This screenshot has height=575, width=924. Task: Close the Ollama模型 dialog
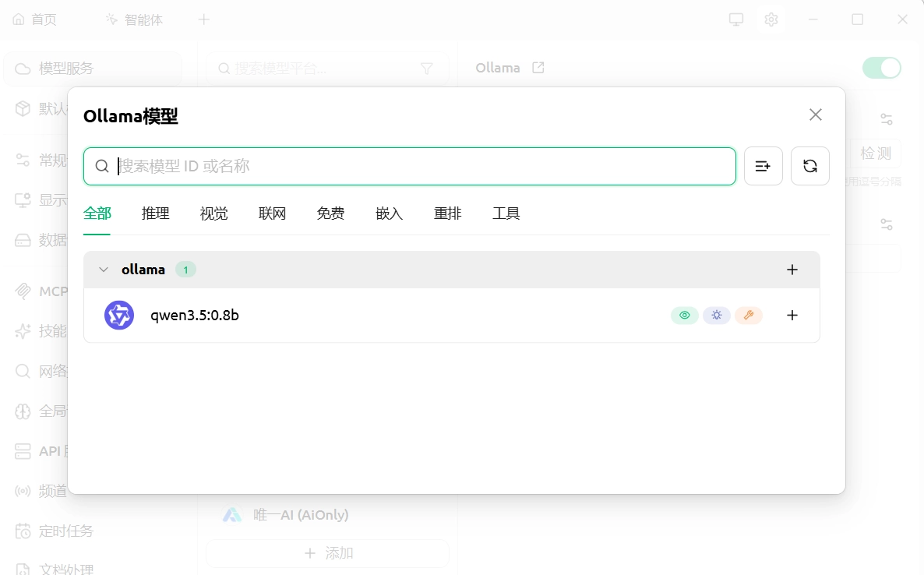[816, 115]
